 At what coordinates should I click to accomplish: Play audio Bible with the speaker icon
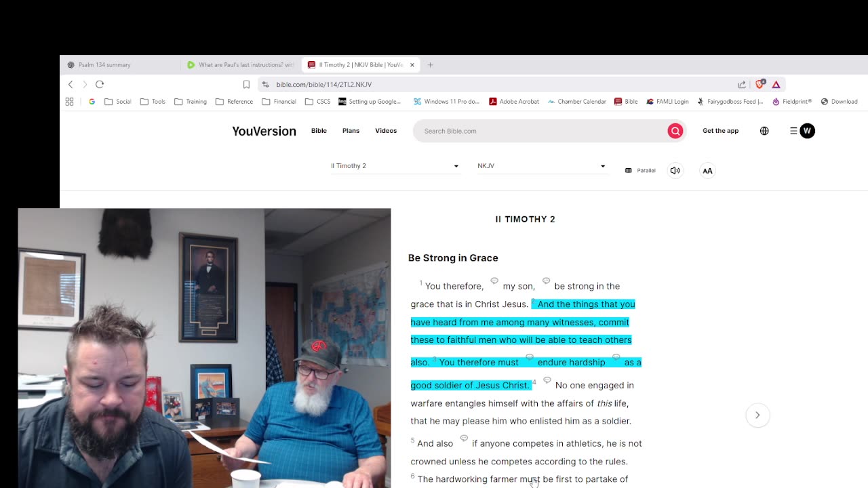click(x=675, y=171)
